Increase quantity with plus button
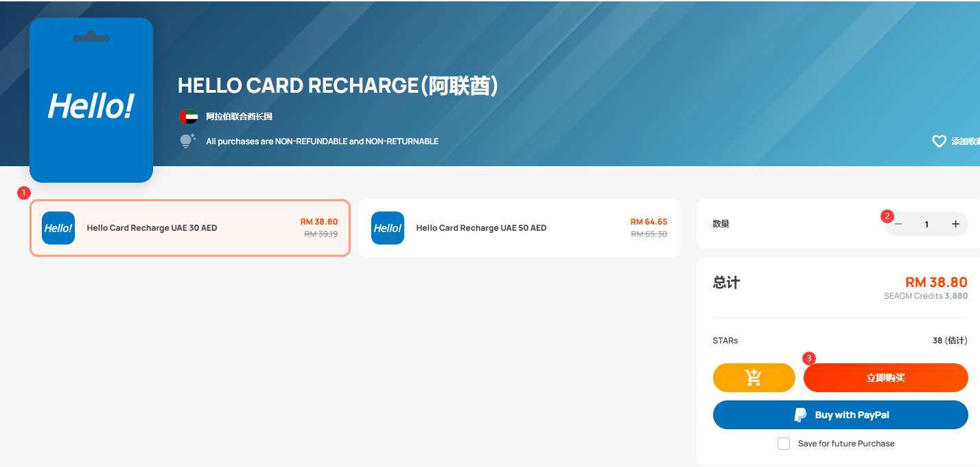980x467 pixels. click(x=955, y=224)
